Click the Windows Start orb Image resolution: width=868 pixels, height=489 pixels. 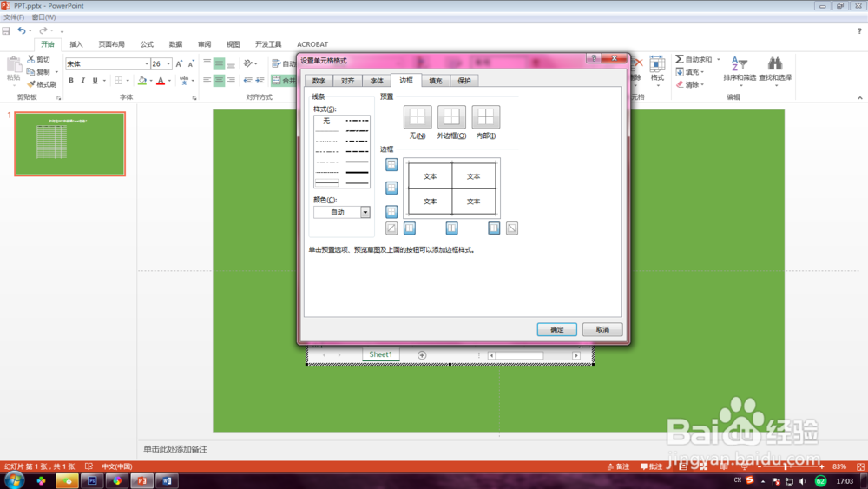click(14, 480)
